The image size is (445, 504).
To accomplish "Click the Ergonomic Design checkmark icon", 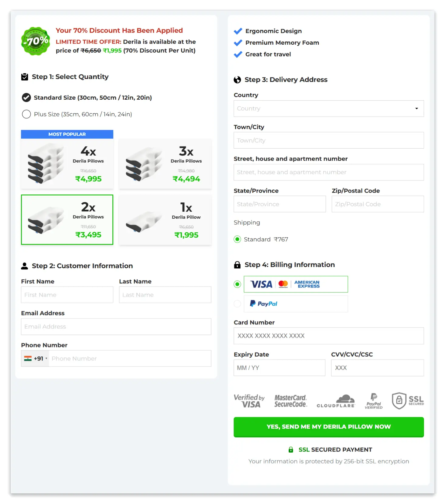I will (x=238, y=31).
